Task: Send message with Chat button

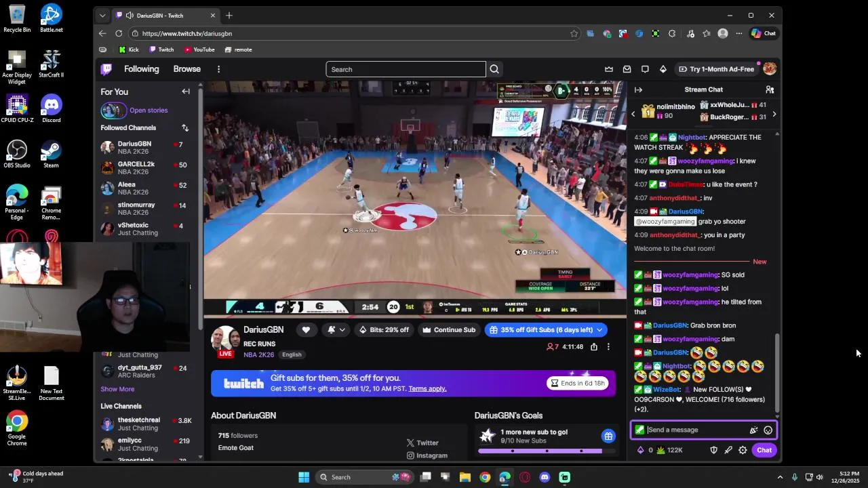Action: (764, 450)
